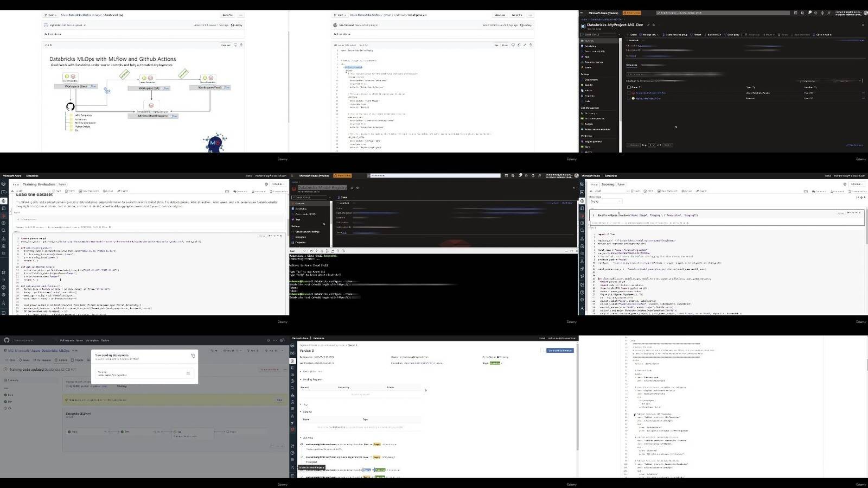Click the trash icon on databricks image file
This screenshot has width=868, height=488.
[x=241, y=45]
